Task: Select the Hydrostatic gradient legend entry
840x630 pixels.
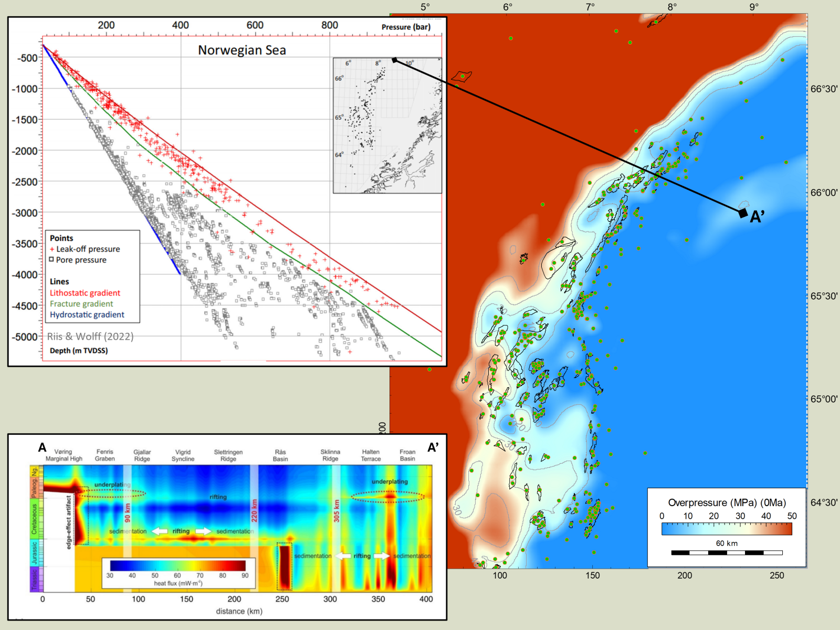Action: [87, 315]
